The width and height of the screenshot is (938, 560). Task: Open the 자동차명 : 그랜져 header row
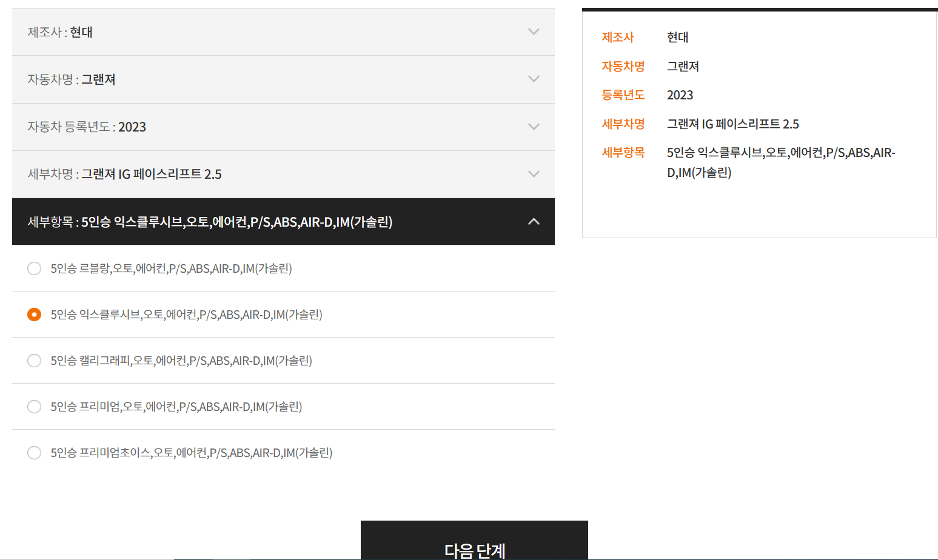(x=283, y=79)
